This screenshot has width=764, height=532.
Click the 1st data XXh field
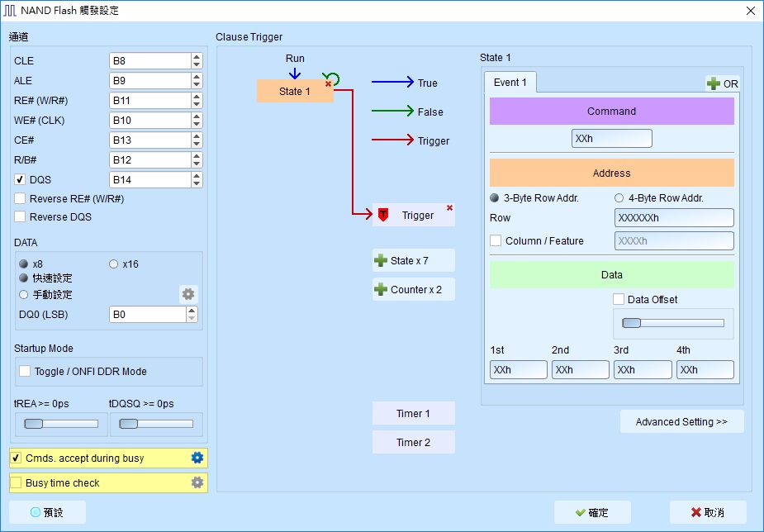(519, 369)
